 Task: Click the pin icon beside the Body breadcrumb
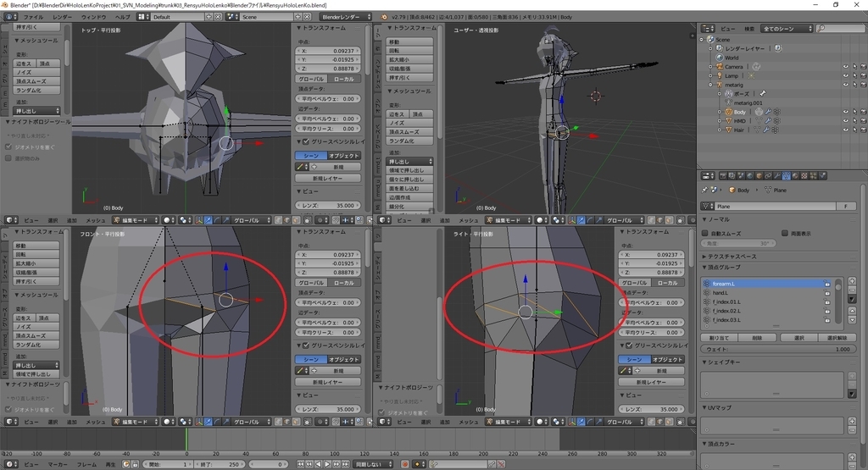pos(704,190)
